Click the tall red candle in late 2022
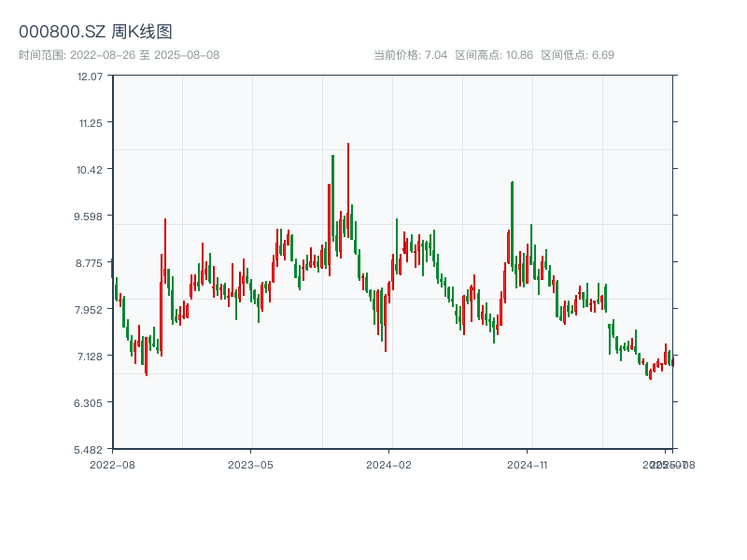This screenshot has height=560, width=747. pyautogui.click(x=165, y=250)
